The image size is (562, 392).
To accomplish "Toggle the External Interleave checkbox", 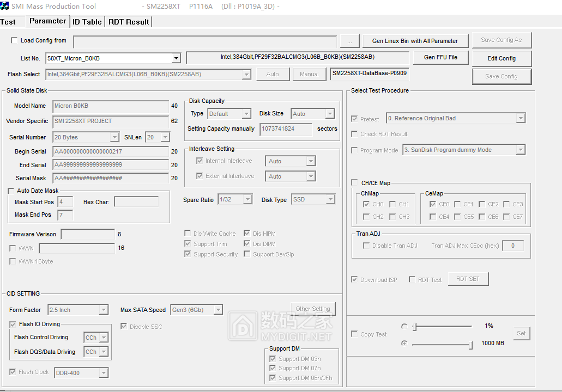I will pyautogui.click(x=200, y=176).
